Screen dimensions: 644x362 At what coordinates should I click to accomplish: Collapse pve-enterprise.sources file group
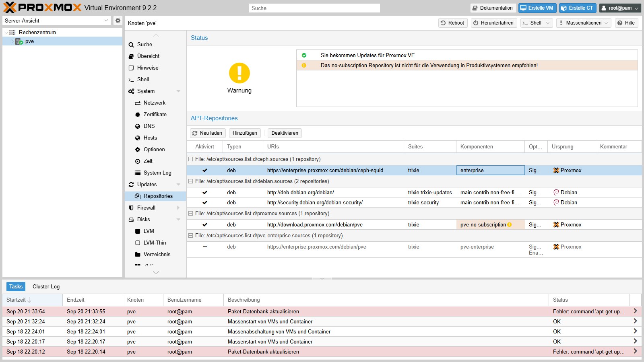click(191, 236)
